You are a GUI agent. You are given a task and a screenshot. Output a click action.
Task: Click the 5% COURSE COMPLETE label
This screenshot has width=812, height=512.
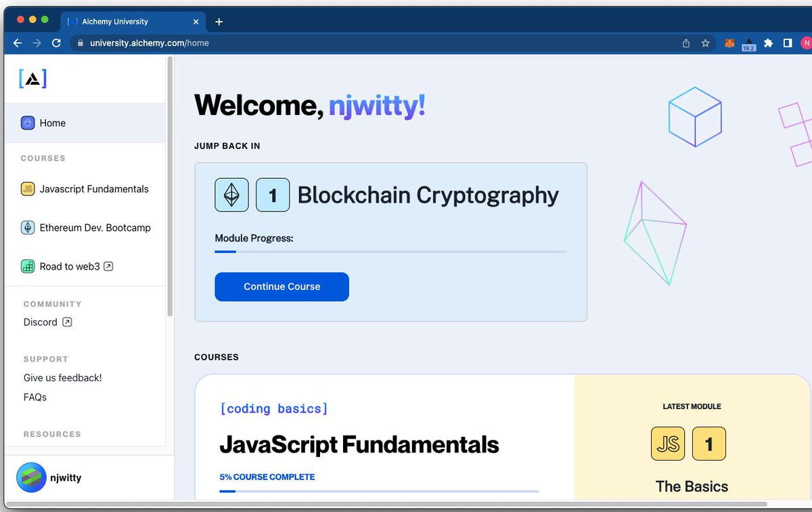tap(267, 477)
